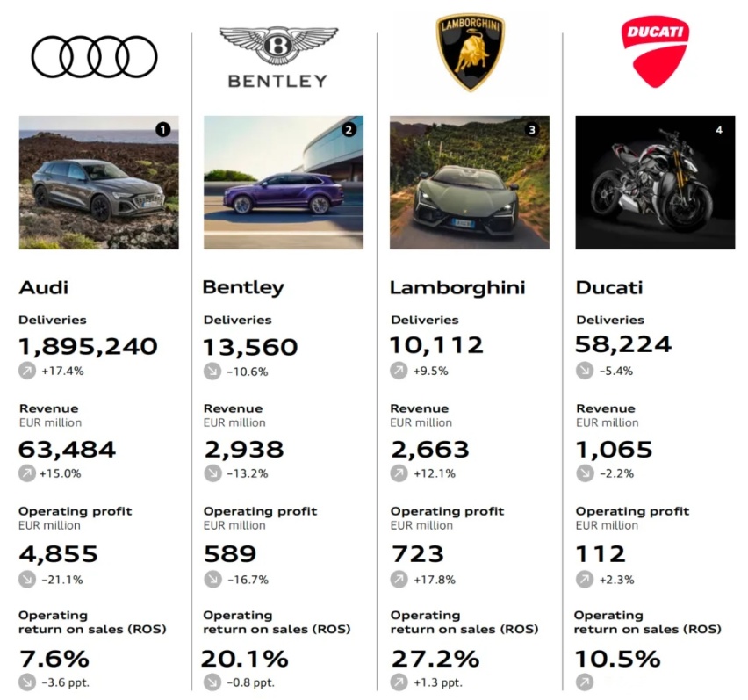The height and width of the screenshot is (700, 748).
Task: Click Ducati ROS up-arrow trend icon
Action: tap(585, 682)
